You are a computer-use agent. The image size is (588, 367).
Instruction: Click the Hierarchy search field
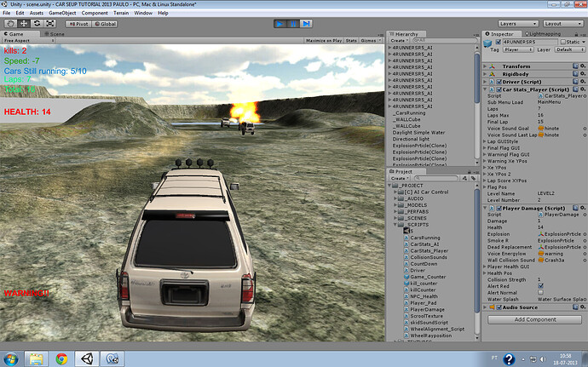point(443,40)
